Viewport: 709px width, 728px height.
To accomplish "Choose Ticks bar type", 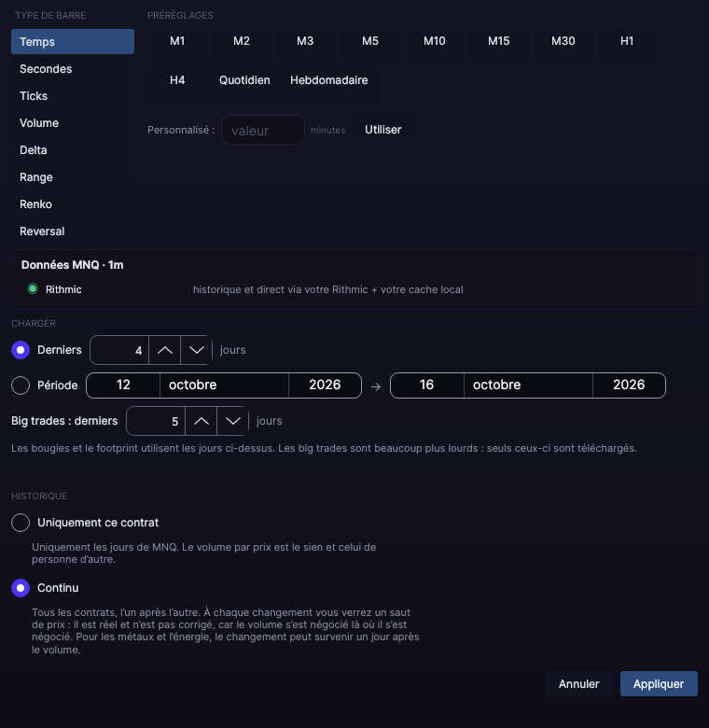I will pyautogui.click(x=73, y=95).
